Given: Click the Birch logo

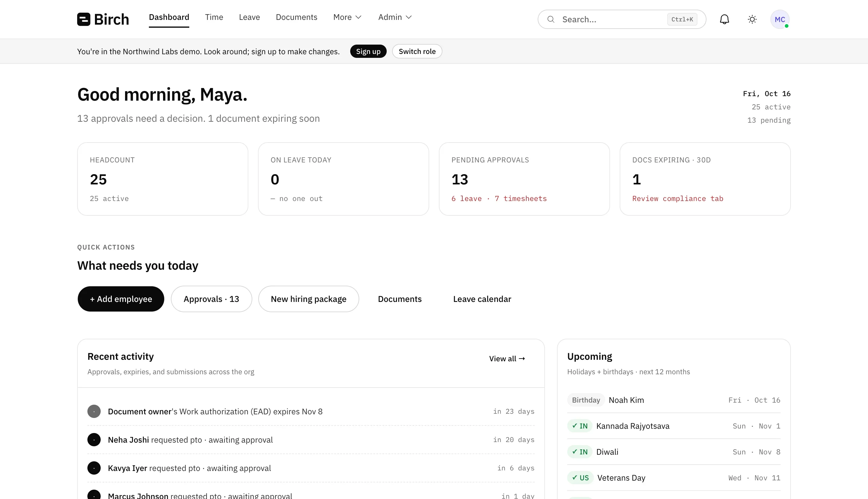Looking at the screenshot, I should pyautogui.click(x=103, y=19).
